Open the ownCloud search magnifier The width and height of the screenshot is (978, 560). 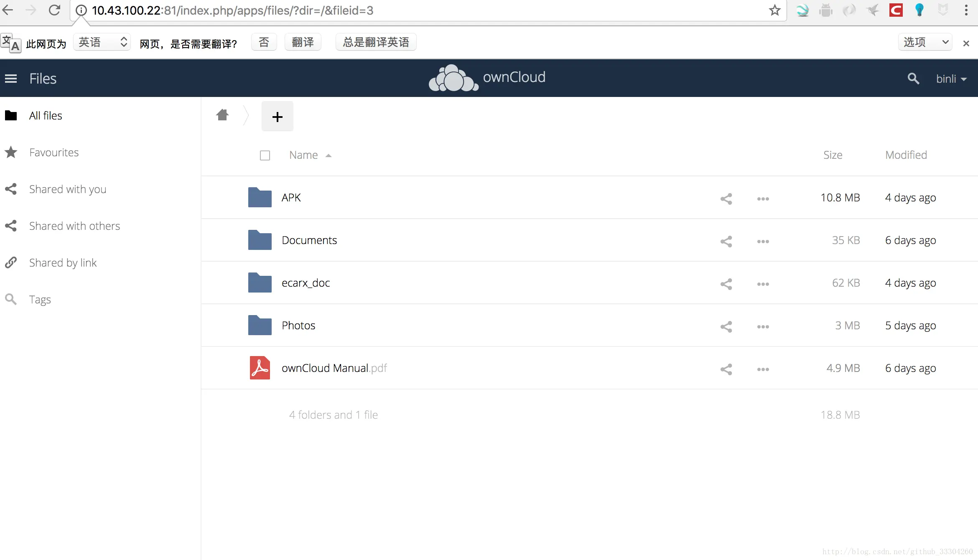tap(913, 79)
